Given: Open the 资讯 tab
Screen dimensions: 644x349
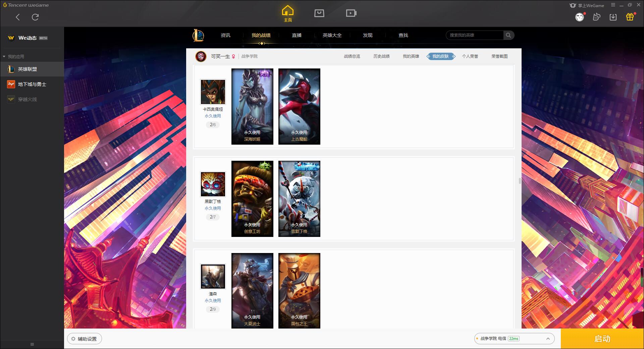Looking at the screenshot, I should [x=225, y=35].
